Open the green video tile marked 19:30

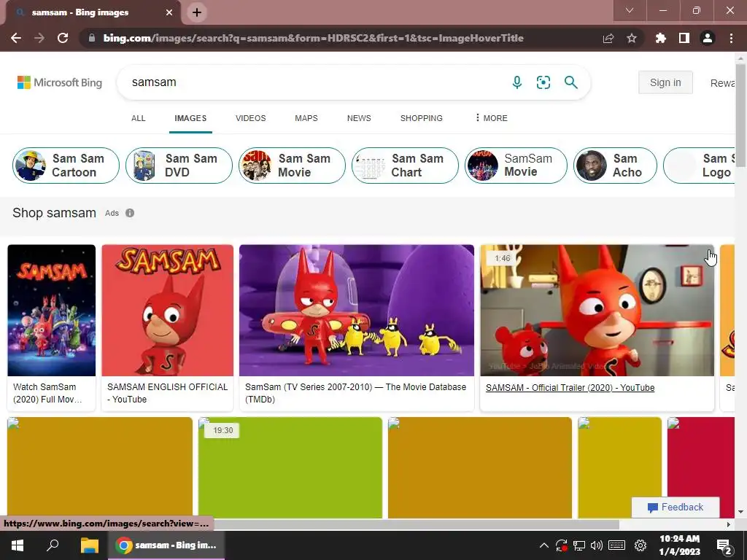click(290, 467)
